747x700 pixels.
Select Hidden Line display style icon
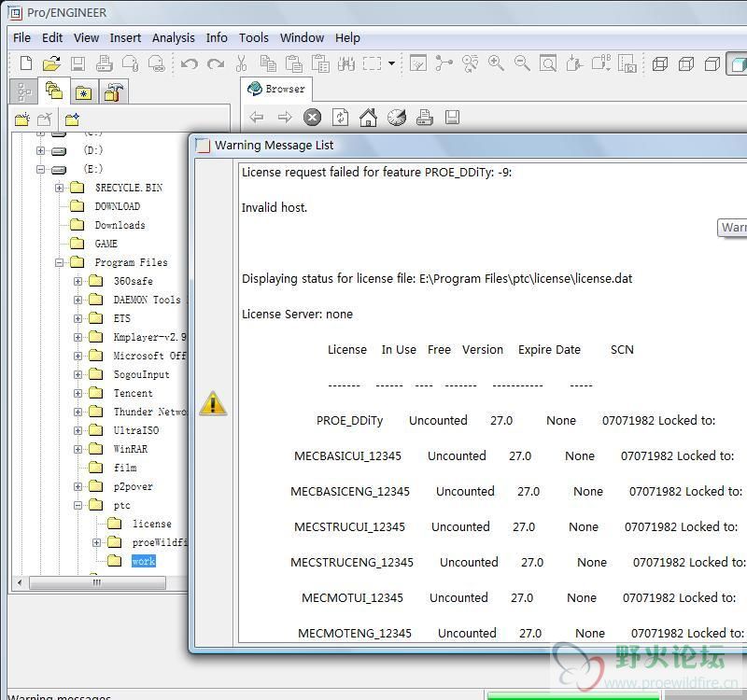tap(686, 63)
